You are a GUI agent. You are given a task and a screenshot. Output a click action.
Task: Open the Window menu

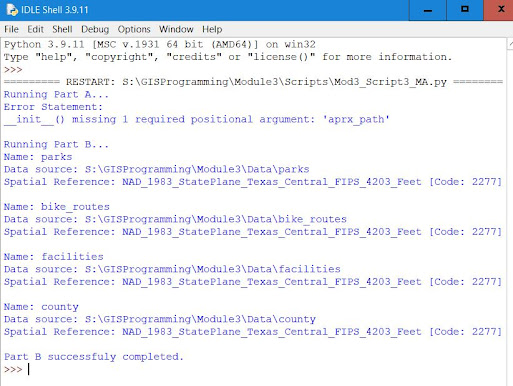pyautogui.click(x=176, y=29)
